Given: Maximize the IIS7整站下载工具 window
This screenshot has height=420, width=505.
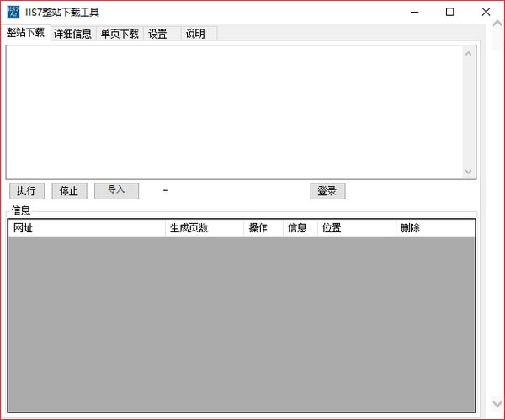Looking at the screenshot, I should [450, 12].
